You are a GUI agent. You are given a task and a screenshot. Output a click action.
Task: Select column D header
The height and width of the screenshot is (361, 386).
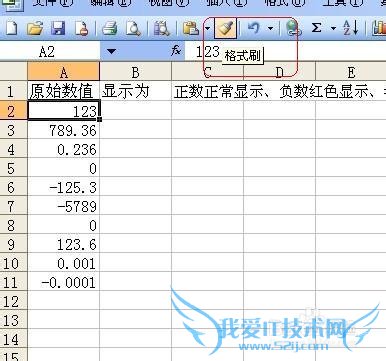click(279, 71)
